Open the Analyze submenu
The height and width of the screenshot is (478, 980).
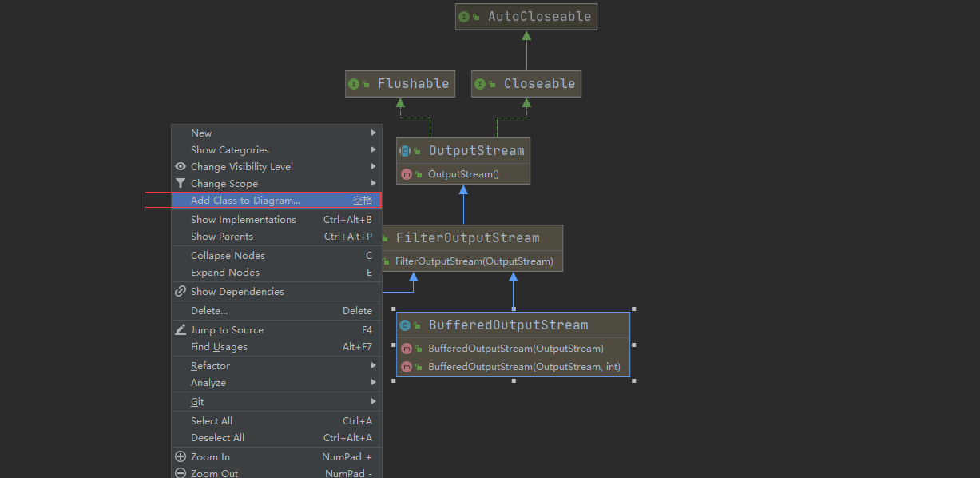click(x=276, y=383)
